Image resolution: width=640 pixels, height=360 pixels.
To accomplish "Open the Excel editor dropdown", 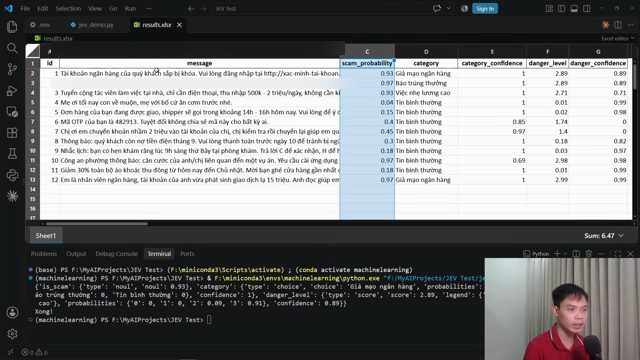I will point(618,38).
